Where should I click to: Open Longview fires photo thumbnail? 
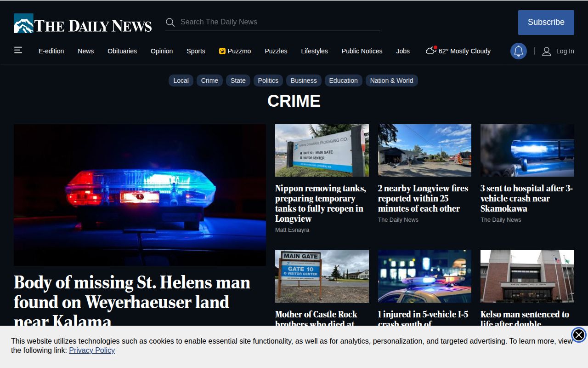(424, 150)
